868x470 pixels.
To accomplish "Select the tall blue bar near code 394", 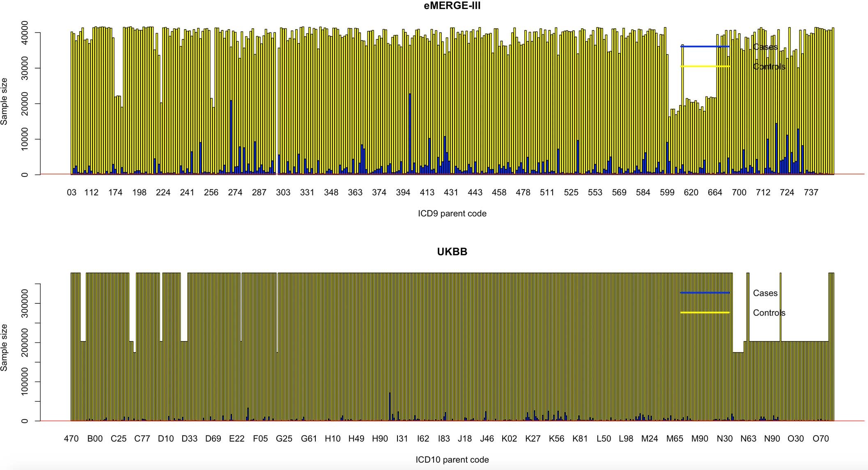I will pyautogui.click(x=409, y=131).
